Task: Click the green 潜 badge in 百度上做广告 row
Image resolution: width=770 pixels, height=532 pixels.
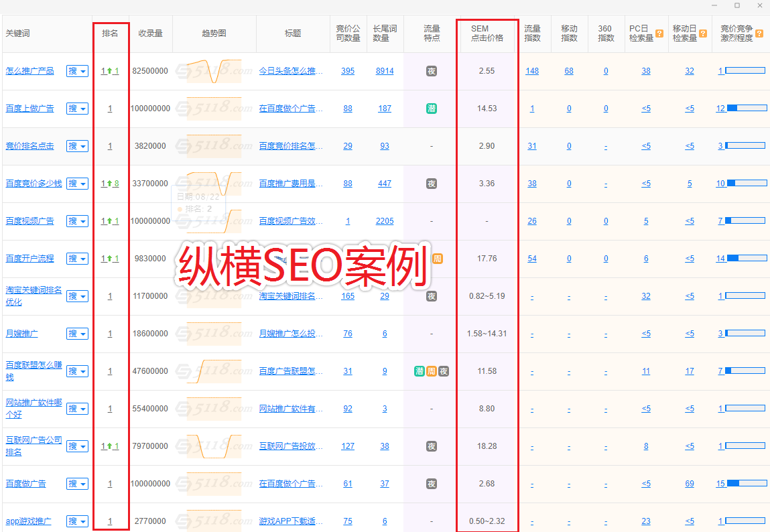Action: coord(432,109)
